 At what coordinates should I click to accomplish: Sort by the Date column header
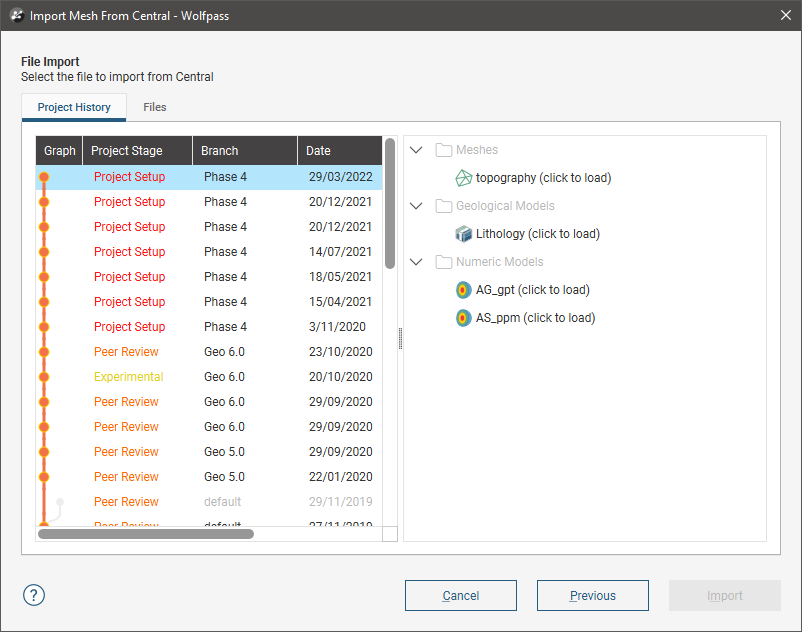coord(338,151)
